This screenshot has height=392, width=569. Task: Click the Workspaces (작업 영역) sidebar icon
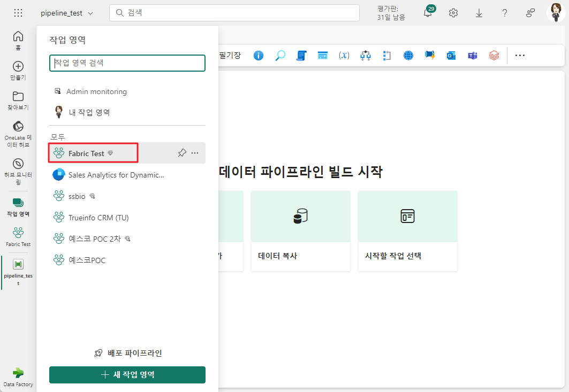click(x=18, y=207)
